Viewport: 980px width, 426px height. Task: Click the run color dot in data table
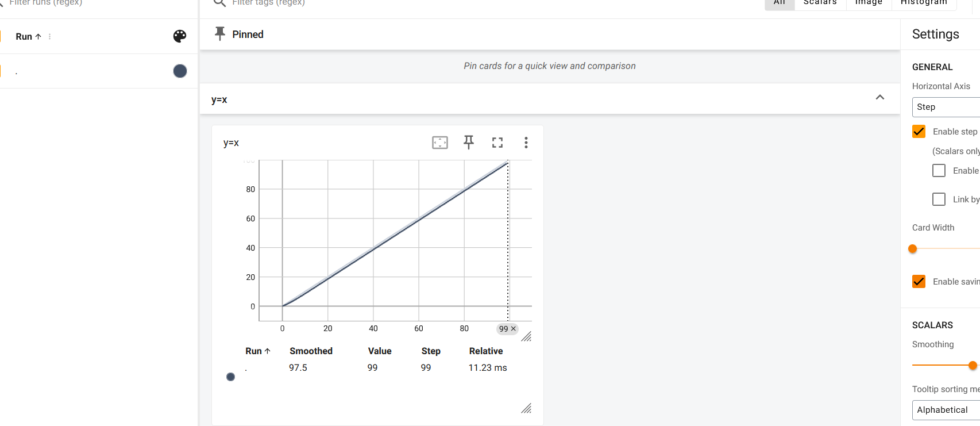230,377
